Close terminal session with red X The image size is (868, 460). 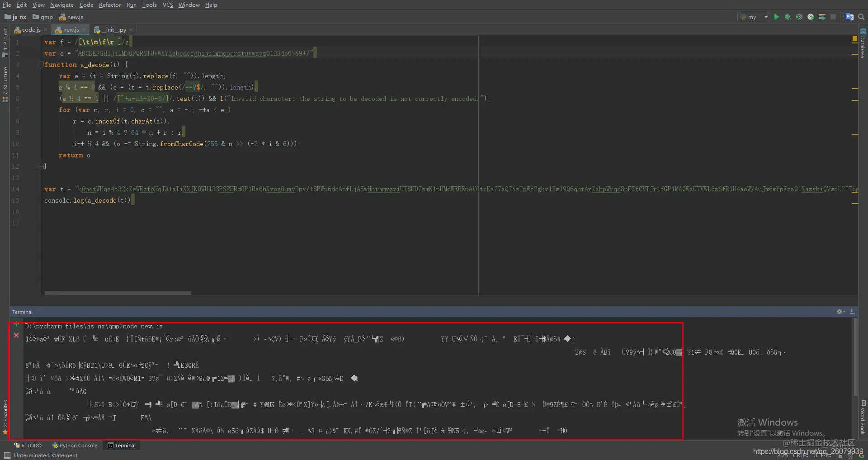pos(16,335)
